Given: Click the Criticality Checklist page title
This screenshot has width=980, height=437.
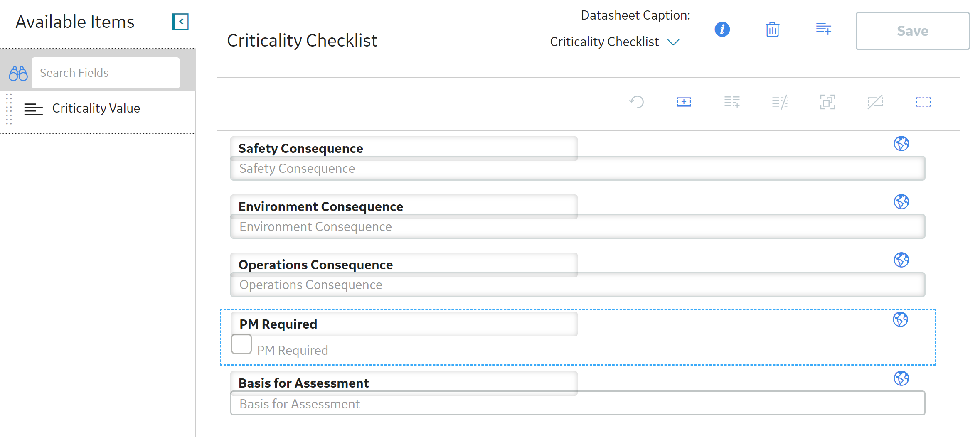Looking at the screenshot, I should pos(302,41).
